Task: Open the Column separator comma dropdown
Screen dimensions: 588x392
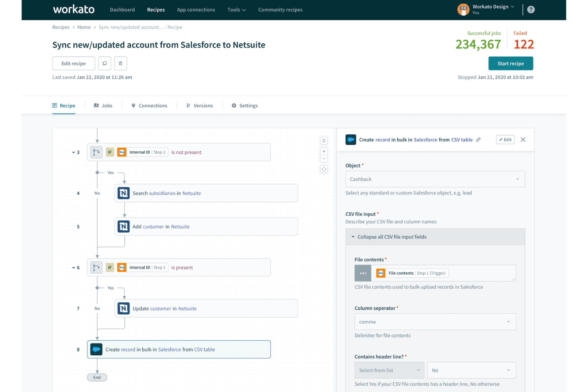Action: pyautogui.click(x=435, y=322)
